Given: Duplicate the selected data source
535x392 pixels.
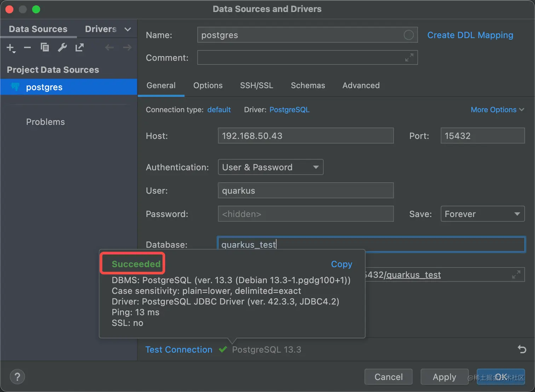Looking at the screenshot, I should point(45,47).
